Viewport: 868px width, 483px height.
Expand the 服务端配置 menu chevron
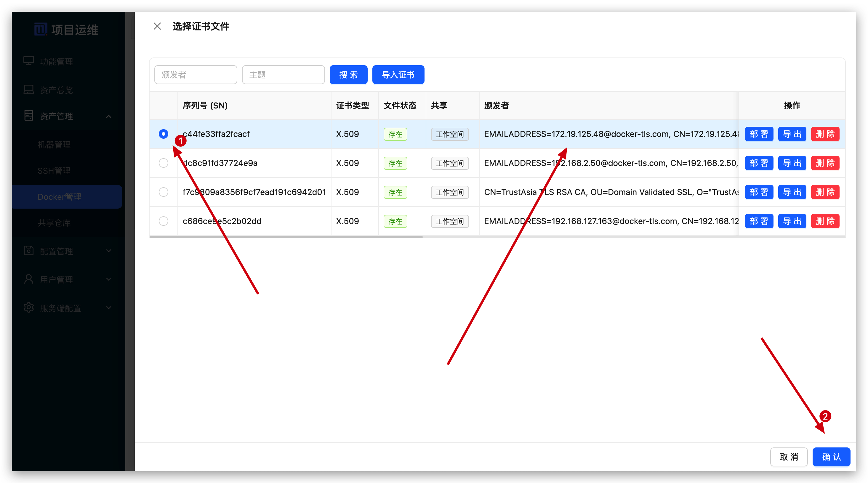tap(108, 308)
